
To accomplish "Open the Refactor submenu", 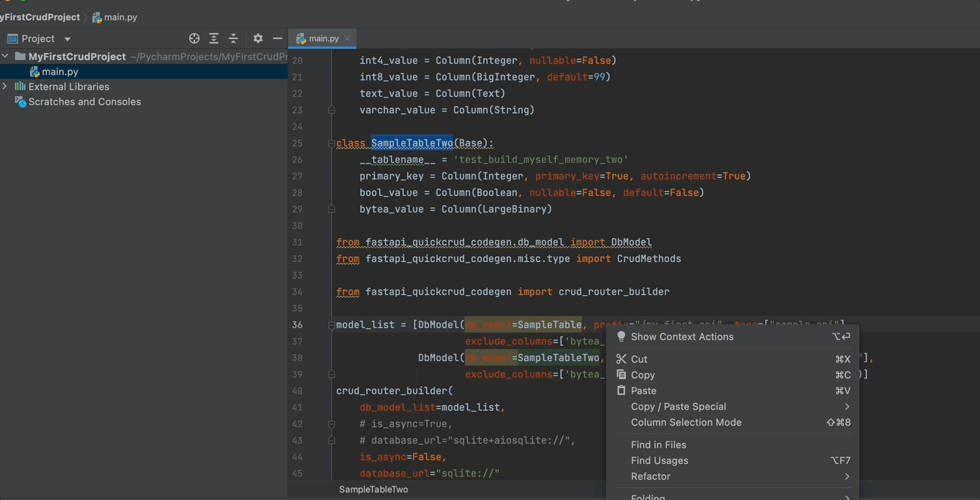I will coord(651,476).
